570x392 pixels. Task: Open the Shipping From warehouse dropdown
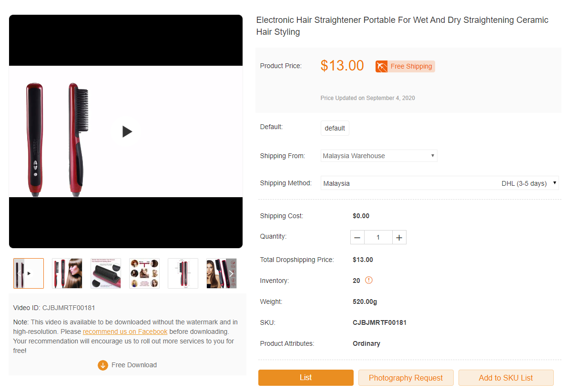coord(379,156)
